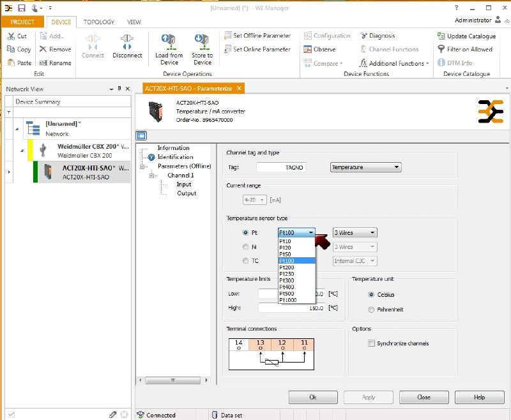Open Diagnosis device function
This screenshot has height=420, width=511.
click(378, 36)
